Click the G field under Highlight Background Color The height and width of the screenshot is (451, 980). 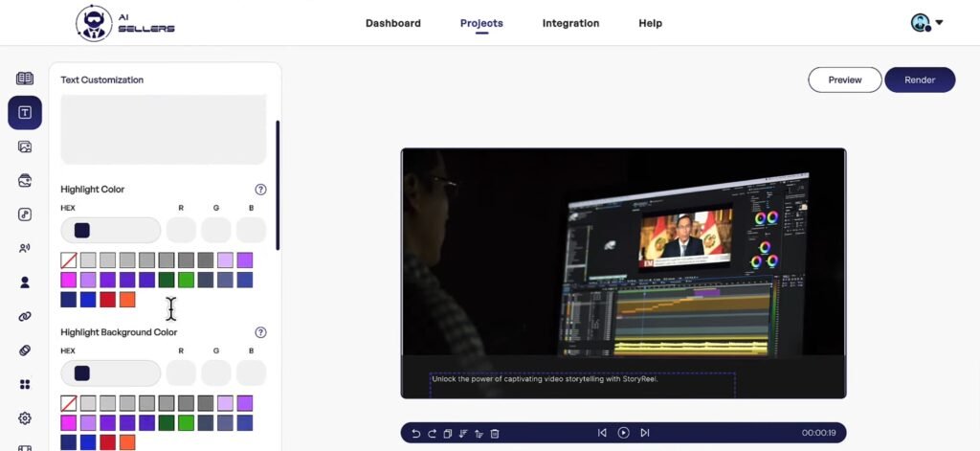[x=215, y=373]
